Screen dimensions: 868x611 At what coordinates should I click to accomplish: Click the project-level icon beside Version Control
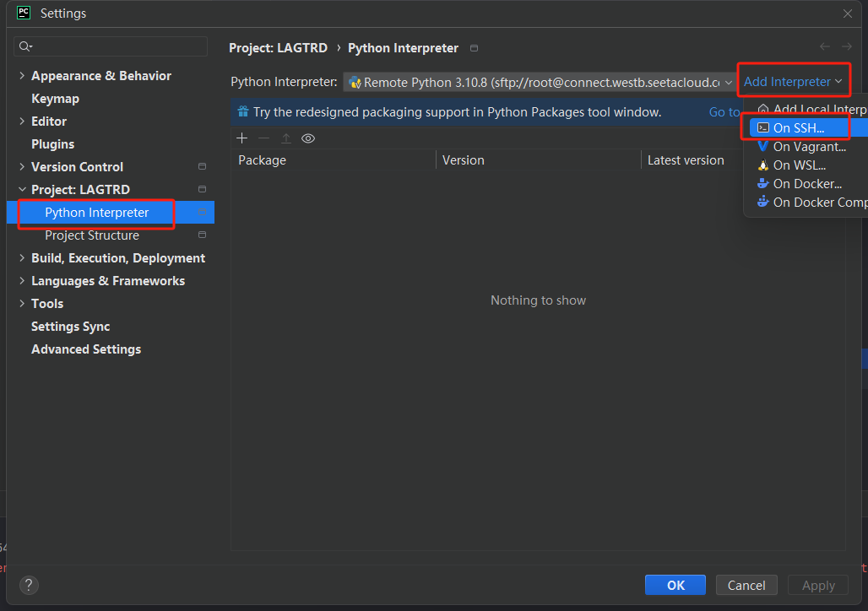point(202,166)
